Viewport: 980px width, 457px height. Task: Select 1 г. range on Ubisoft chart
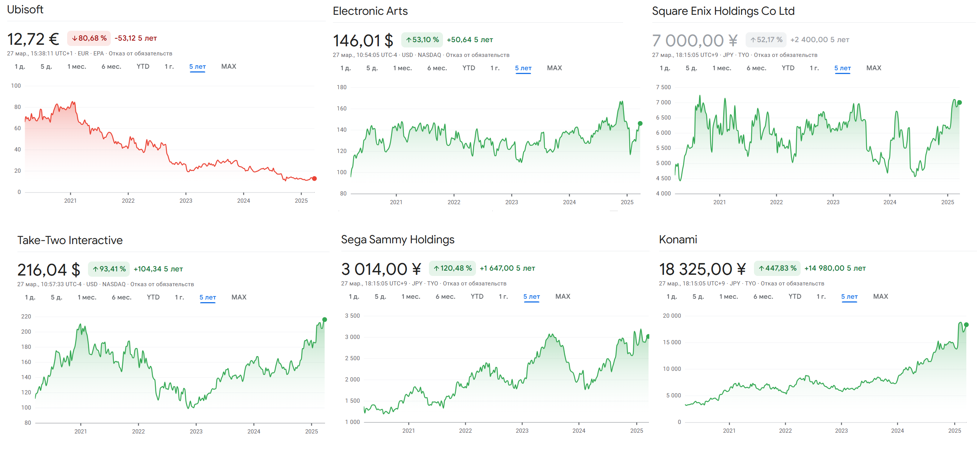coord(169,66)
